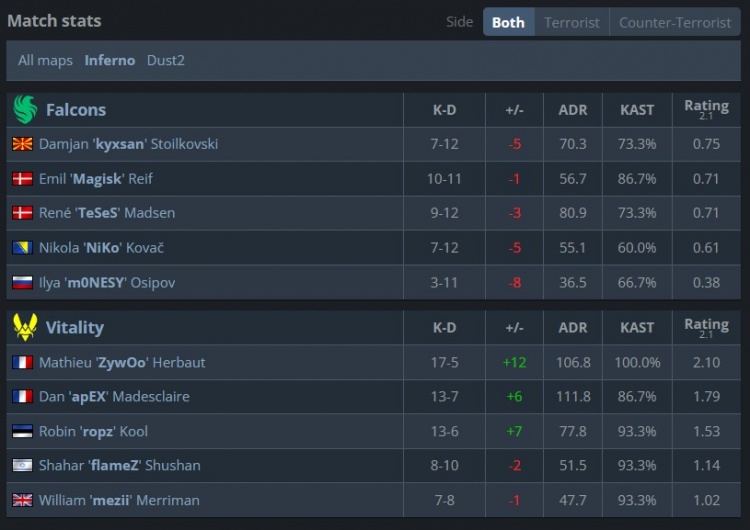Switch side filter to Counter-Terrorist
The image size is (750, 530).
[x=675, y=22]
